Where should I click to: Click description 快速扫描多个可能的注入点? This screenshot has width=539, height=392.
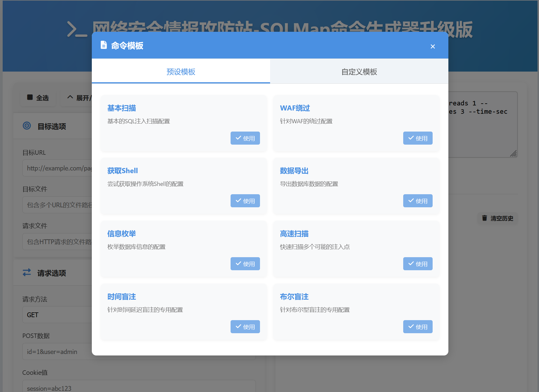(315, 247)
